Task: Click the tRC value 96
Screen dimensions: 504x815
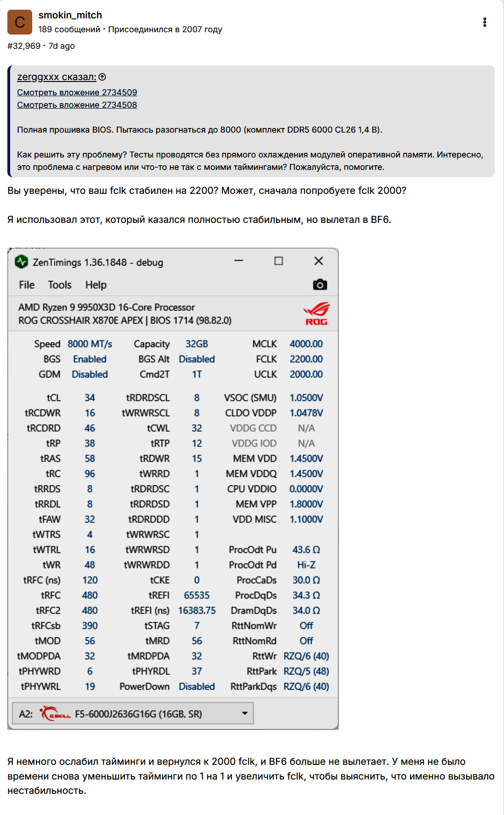Action: pyautogui.click(x=90, y=474)
